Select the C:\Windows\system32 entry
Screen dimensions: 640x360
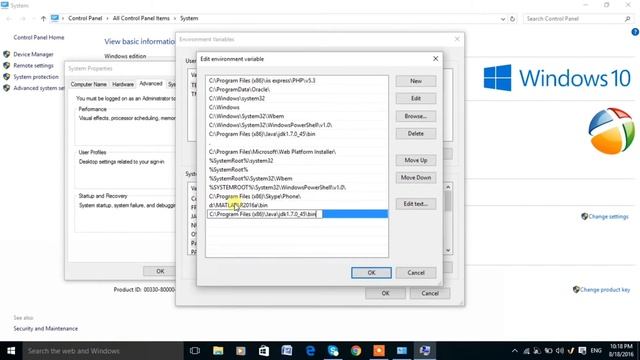click(297, 98)
